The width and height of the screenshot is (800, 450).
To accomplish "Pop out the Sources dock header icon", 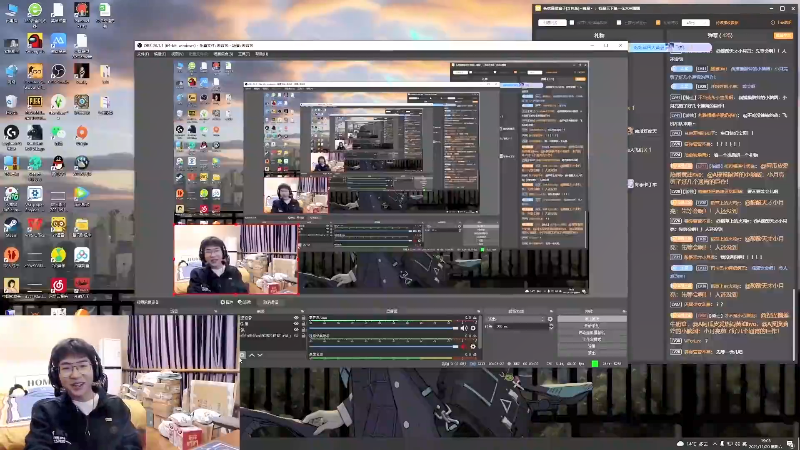I will click(x=302, y=311).
